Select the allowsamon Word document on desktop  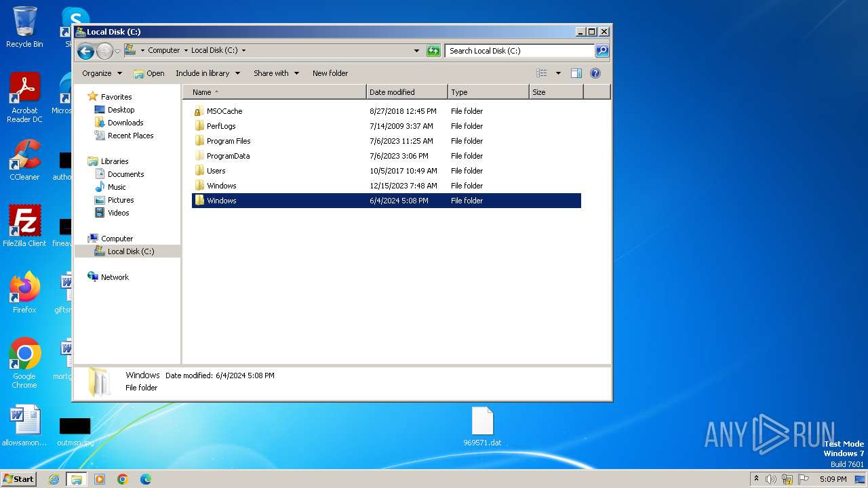click(24, 426)
